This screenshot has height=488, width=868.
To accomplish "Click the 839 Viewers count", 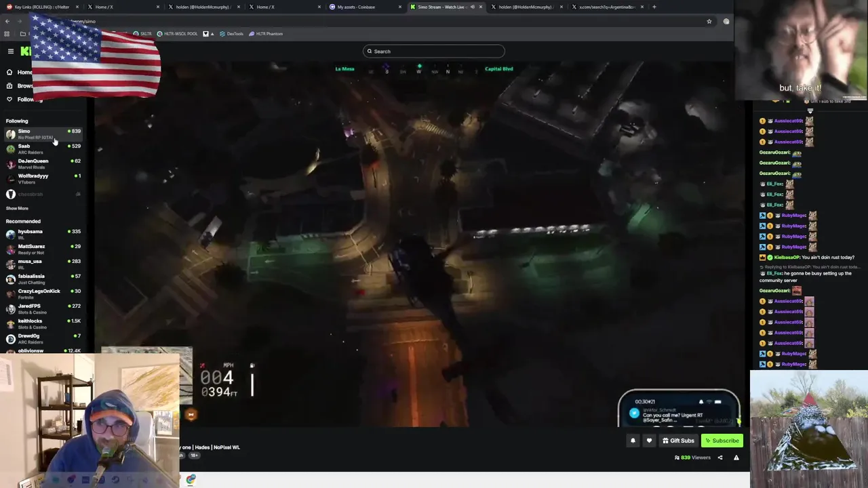I will 692,457.
